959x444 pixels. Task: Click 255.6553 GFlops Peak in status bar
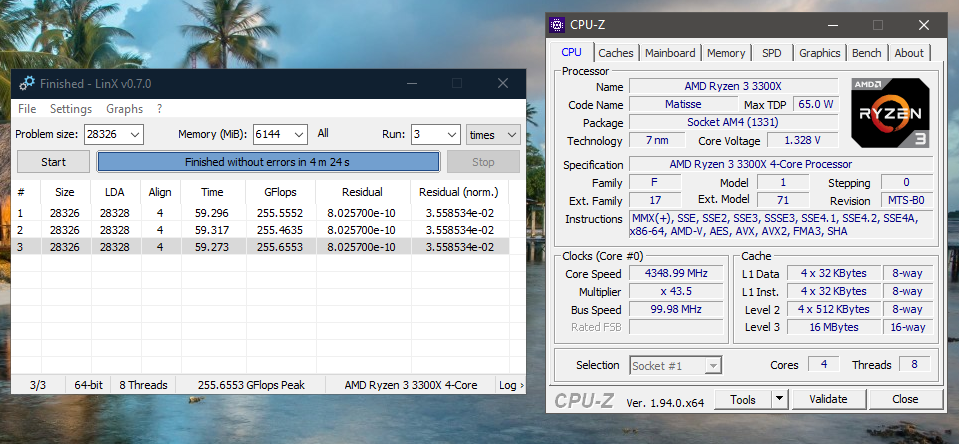tap(251, 385)
